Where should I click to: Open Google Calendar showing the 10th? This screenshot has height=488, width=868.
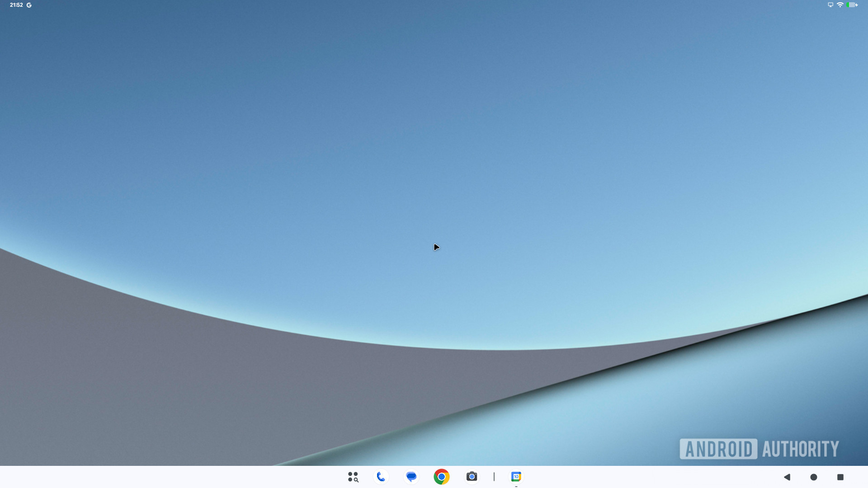coord(516,477)
